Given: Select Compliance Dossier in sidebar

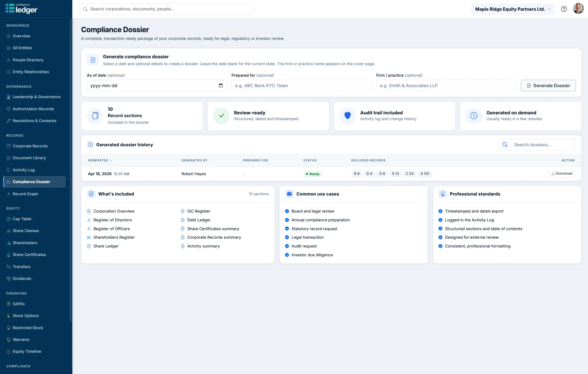Looking at the screenshot, I should [34, 182].
